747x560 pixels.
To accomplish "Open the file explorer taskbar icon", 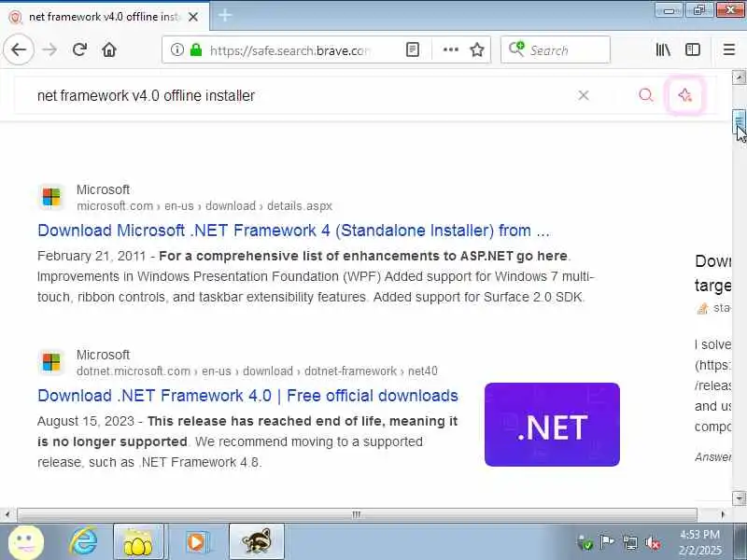I will click(x=138, y=542).
